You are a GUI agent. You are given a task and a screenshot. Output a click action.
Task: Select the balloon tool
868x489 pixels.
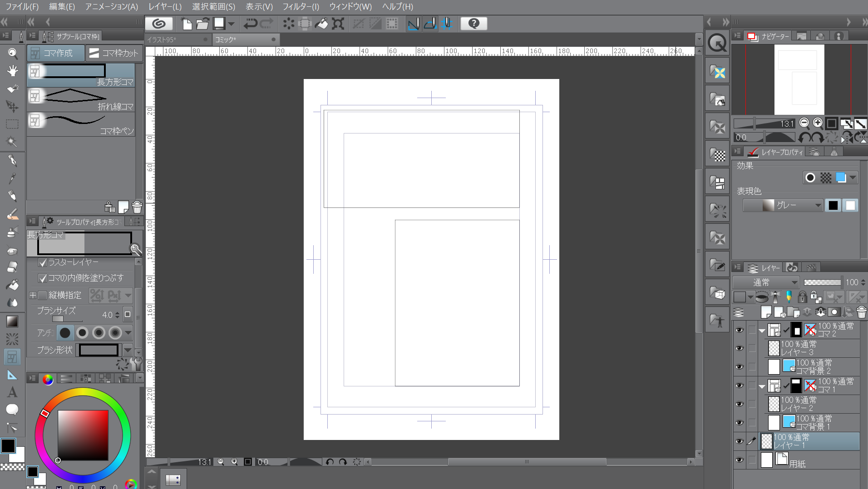click(12, 410)
